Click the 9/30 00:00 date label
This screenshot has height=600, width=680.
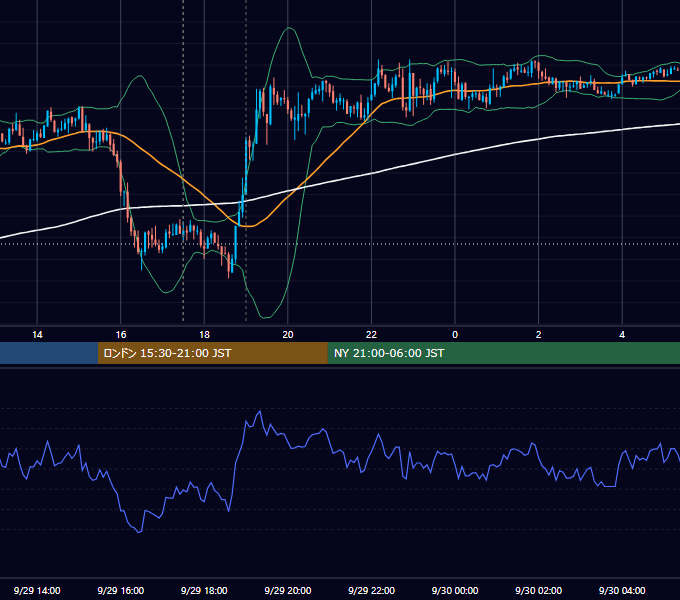point(455,590)
